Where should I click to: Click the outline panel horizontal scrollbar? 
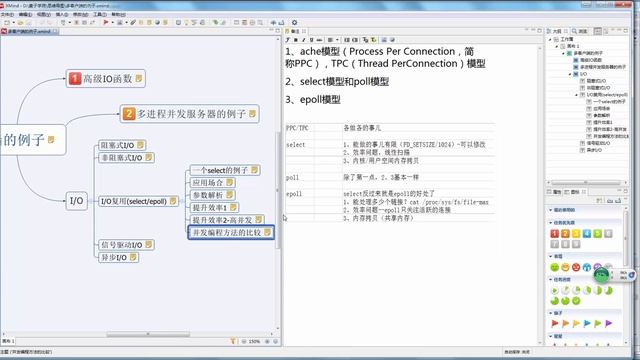tap(585, 182)
